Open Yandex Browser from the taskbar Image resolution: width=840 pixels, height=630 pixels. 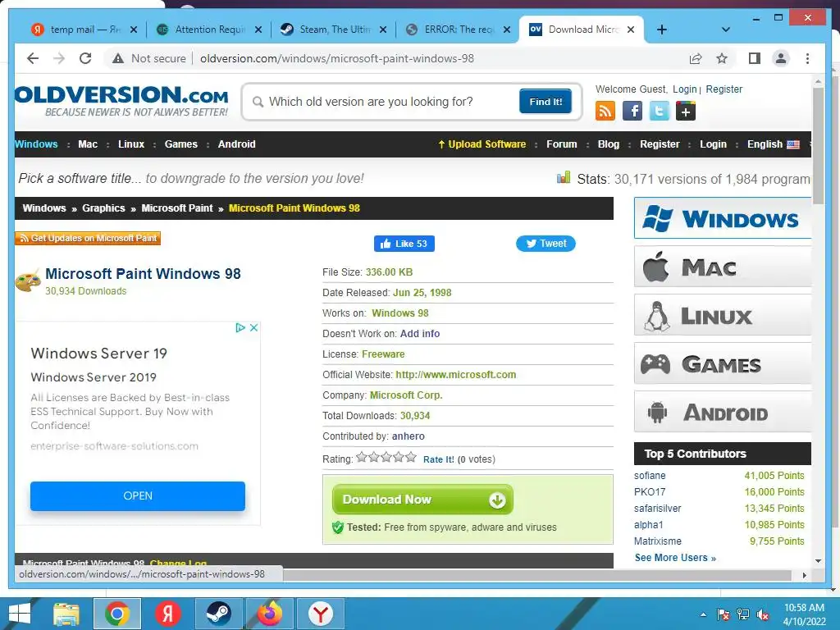(x=321, y=614)
